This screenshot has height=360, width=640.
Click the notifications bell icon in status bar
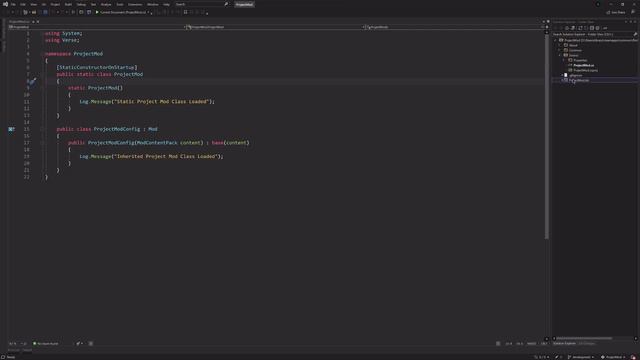[x=633, y=357]
